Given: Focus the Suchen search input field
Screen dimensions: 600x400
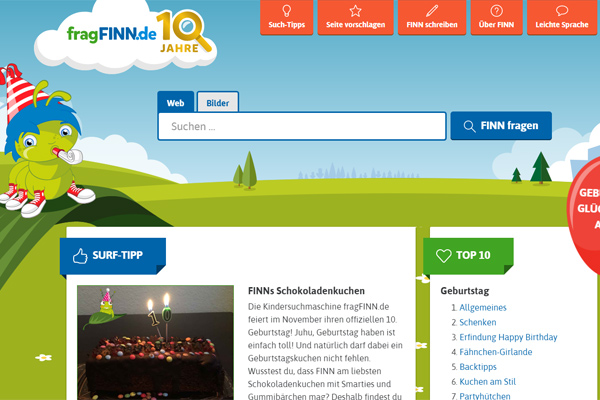Looking at the screenshot, I should (x=301, y=127).
